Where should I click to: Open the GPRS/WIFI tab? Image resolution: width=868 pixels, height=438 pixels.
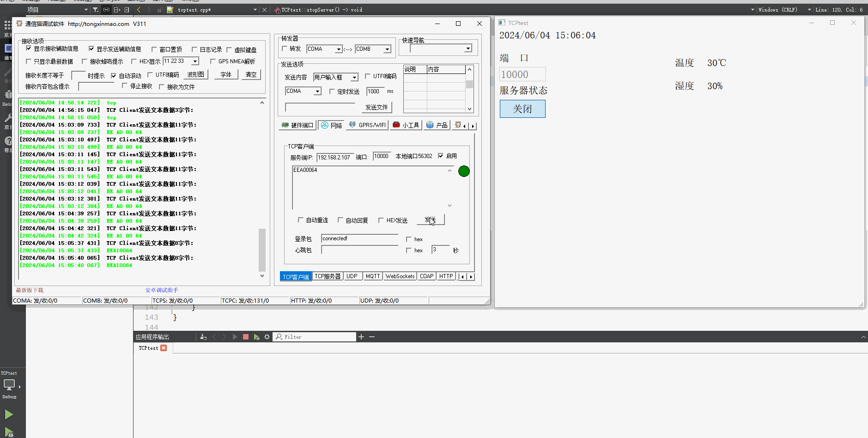(x=367, y=125)
